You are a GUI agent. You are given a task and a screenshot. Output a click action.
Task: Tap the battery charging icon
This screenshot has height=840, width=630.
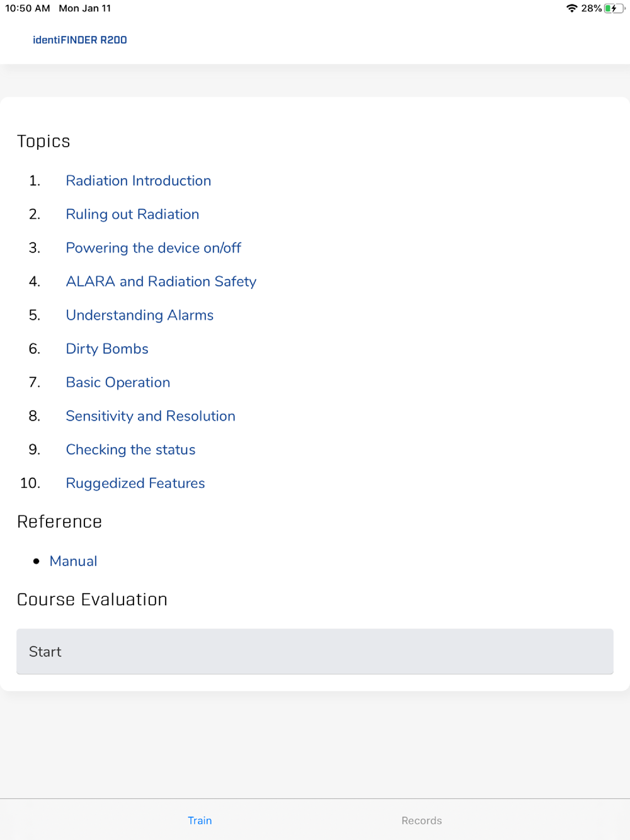(613, 8)
